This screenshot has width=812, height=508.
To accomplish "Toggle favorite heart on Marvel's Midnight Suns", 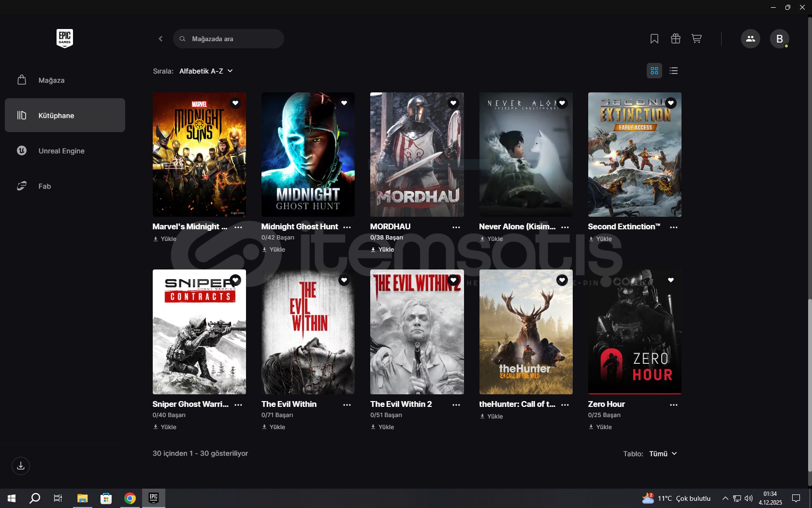I will 235,103.
